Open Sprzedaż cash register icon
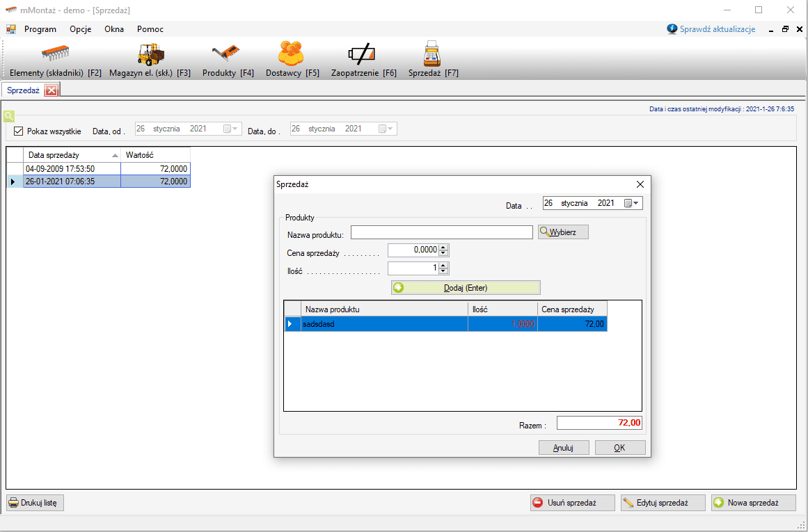The image size is (808, 532). [433, 54]
